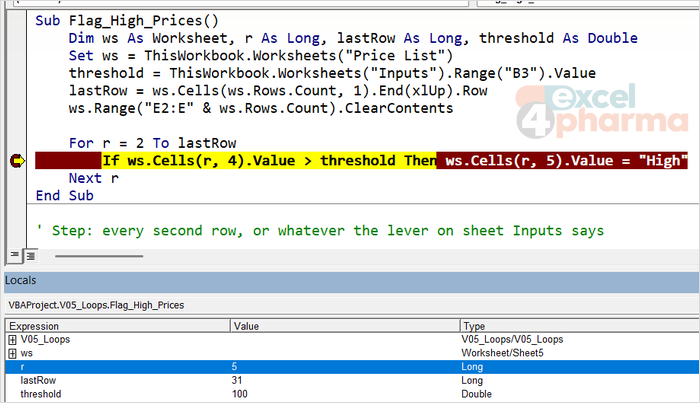Click the breakpoint arrow marker in margin
Viewport: 700px width, 403px height.
(17, 161)
